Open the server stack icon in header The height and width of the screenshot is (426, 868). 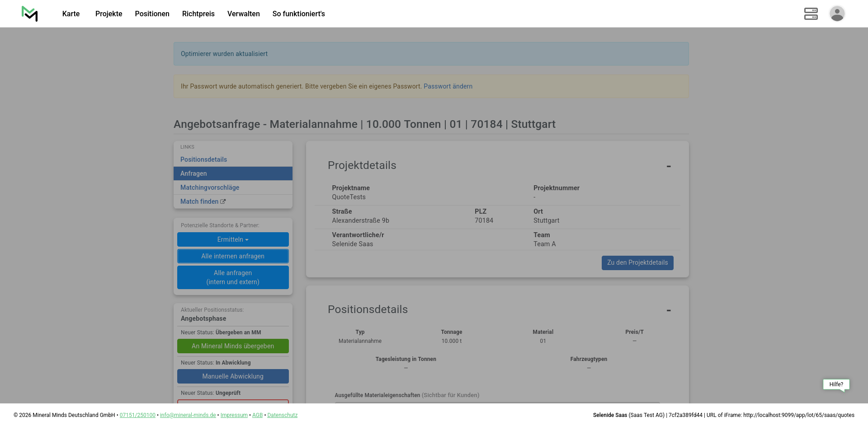(x=811, y=14)
